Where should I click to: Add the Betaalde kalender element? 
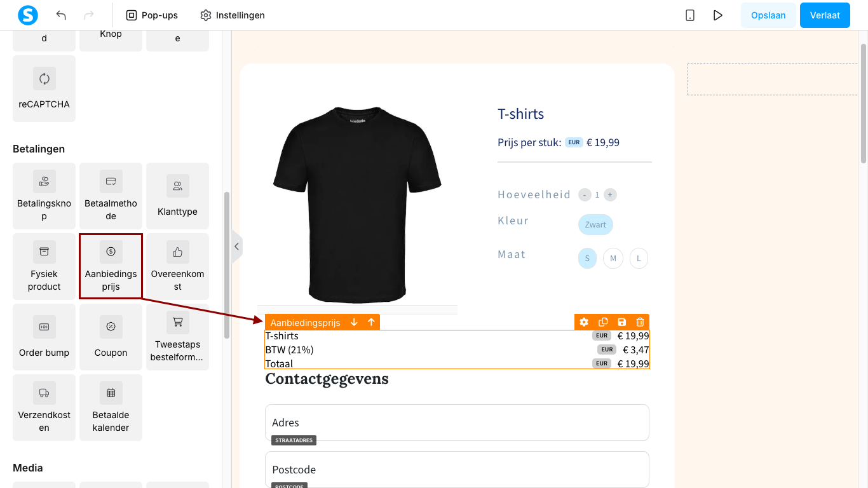[111, 407]
